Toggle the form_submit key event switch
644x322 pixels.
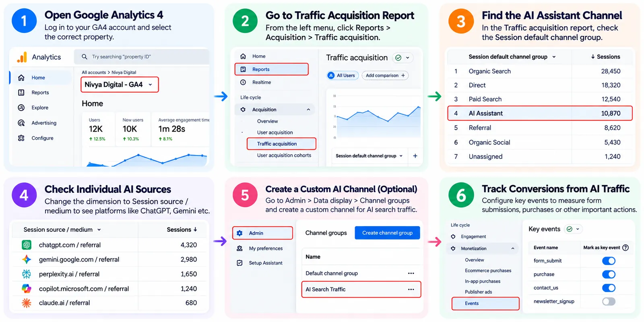(609, 261)
